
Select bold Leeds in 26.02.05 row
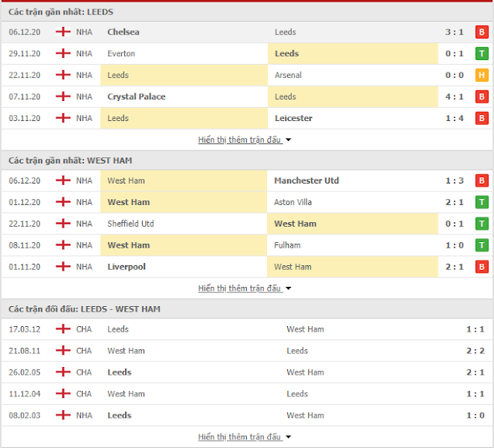(119, 372)
